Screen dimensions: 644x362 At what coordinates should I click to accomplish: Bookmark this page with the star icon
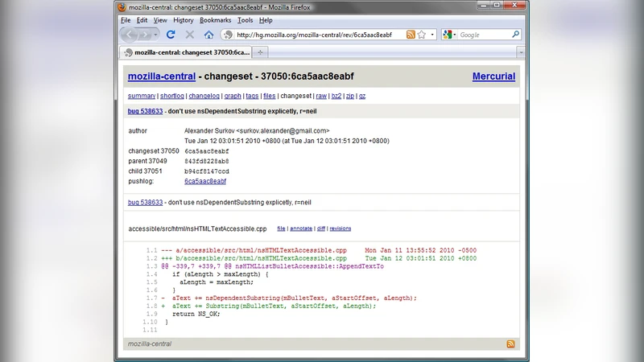422,35
